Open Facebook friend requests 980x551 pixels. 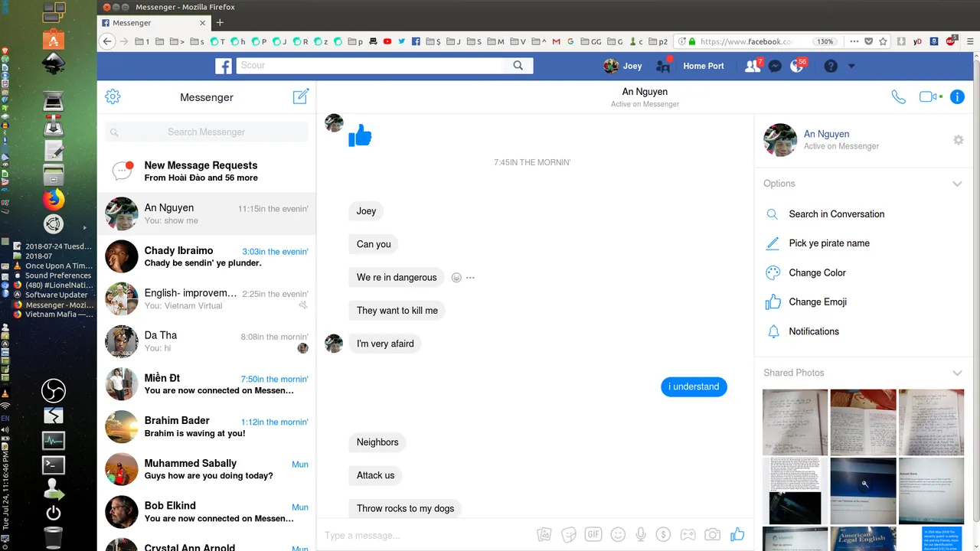[x=753, y=66]
